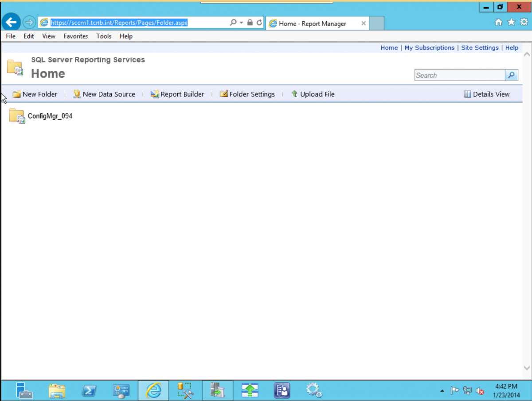Open My Subscriptions link
Screen dimensions: 532x401
click(430, 48)
